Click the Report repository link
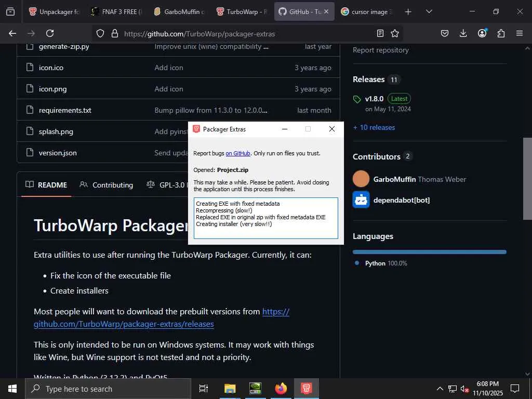The width and height of the screenshot is (532, 399). click(x=381, y=50)
